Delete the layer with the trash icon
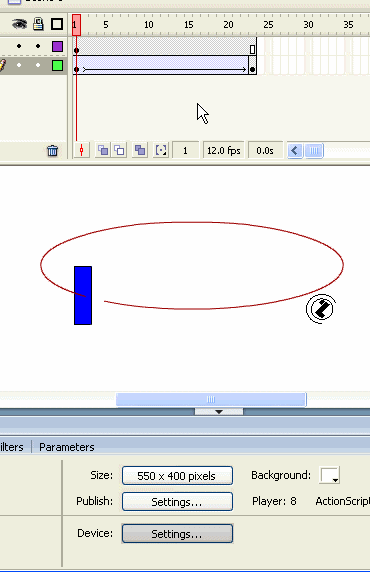This screenshot has height=572, width=370. (53, 151)
